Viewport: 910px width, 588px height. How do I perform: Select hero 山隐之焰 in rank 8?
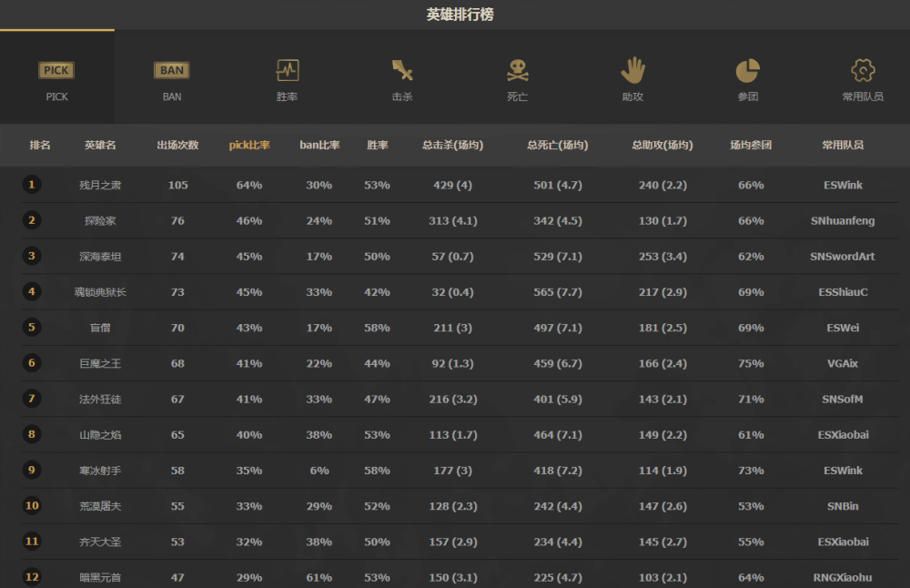click(100, 435)
